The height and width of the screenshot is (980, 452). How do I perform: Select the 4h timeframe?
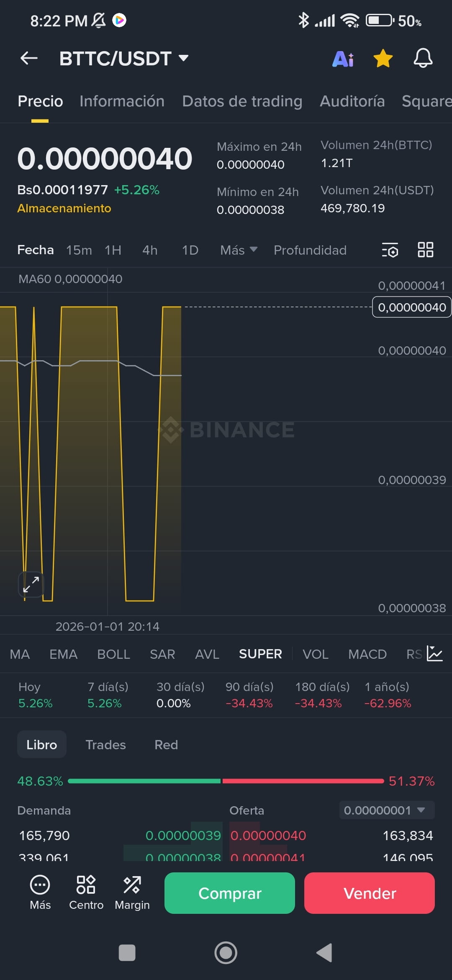coord(150,250)
